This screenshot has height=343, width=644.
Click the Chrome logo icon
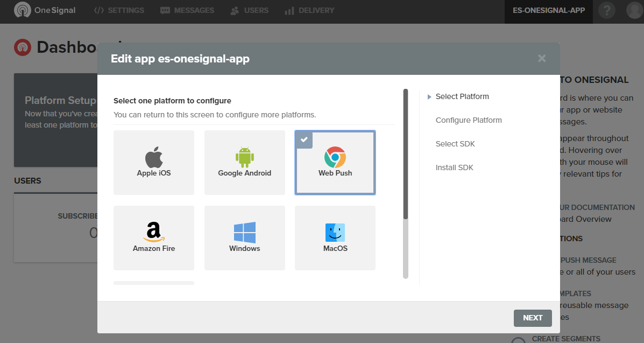click(335, 157)
